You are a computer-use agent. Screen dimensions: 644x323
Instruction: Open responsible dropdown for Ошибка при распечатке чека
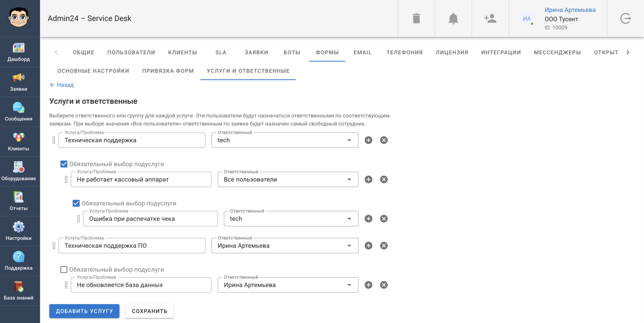click(x=291, y=219)
